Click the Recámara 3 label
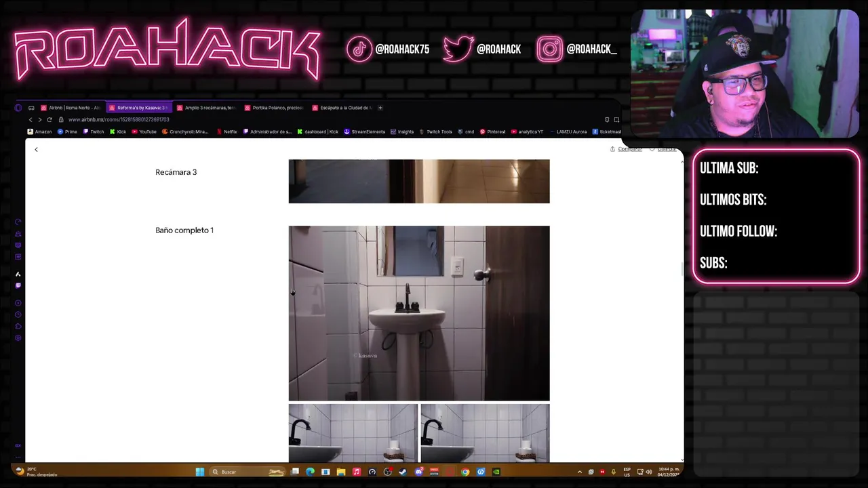The height and width of the screenshot is (488, 868). pyautogui.click(x=176, y=172)
